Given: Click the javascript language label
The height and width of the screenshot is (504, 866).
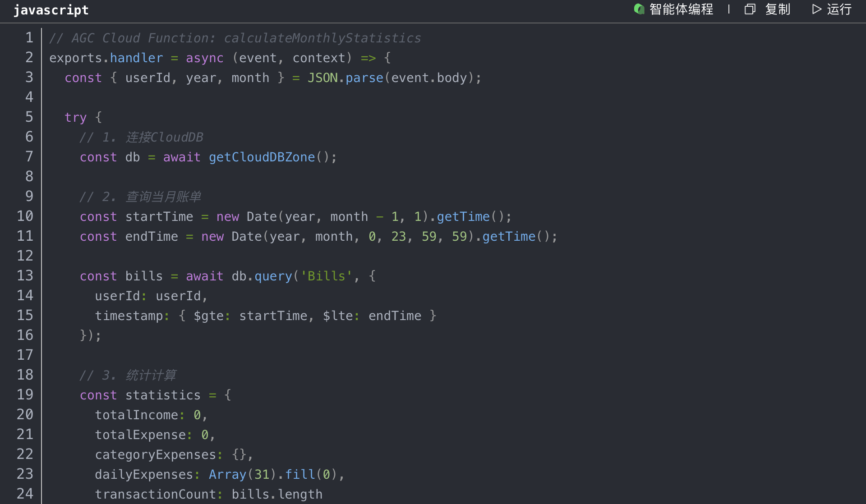Looking at the screenshot, I should coord(51,10).
